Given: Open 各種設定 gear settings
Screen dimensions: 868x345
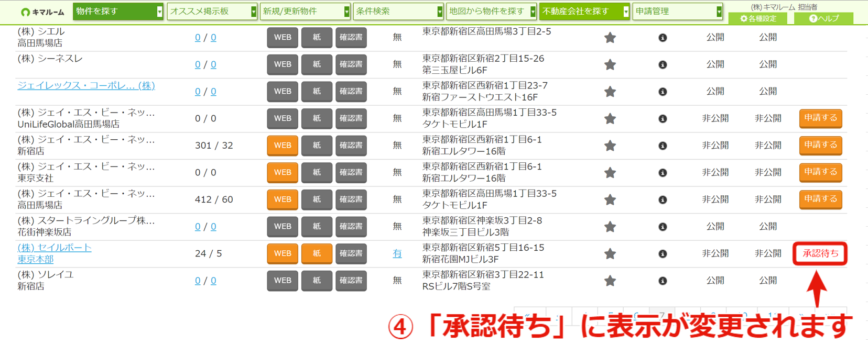Looking at the screenshot, I should coord(758,18).
